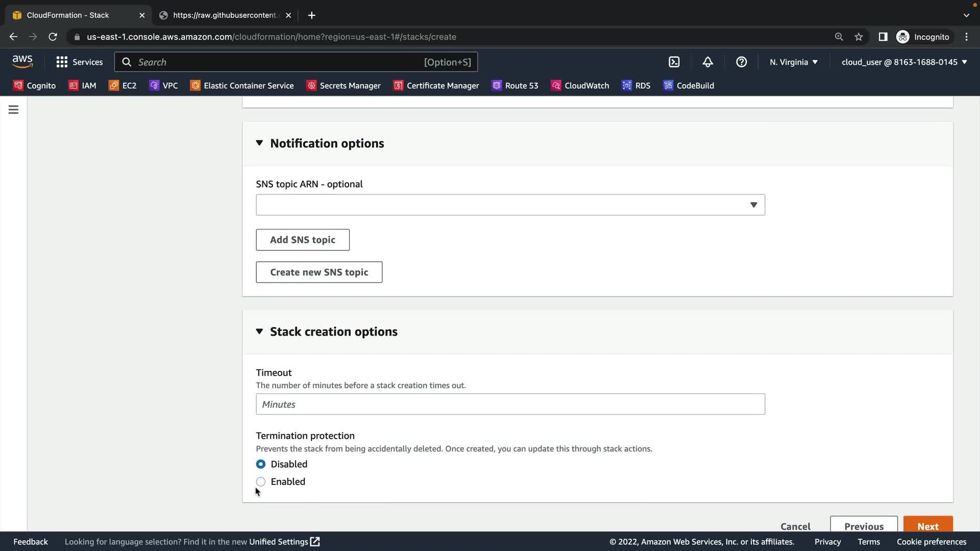
Task: Open AWS CloudShell icon
Action: pos(674,62)
